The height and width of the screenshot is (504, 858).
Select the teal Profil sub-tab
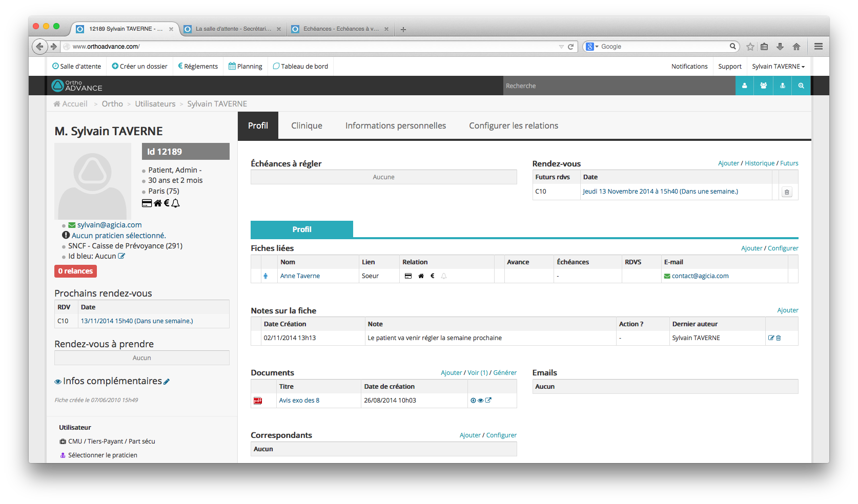302,229
